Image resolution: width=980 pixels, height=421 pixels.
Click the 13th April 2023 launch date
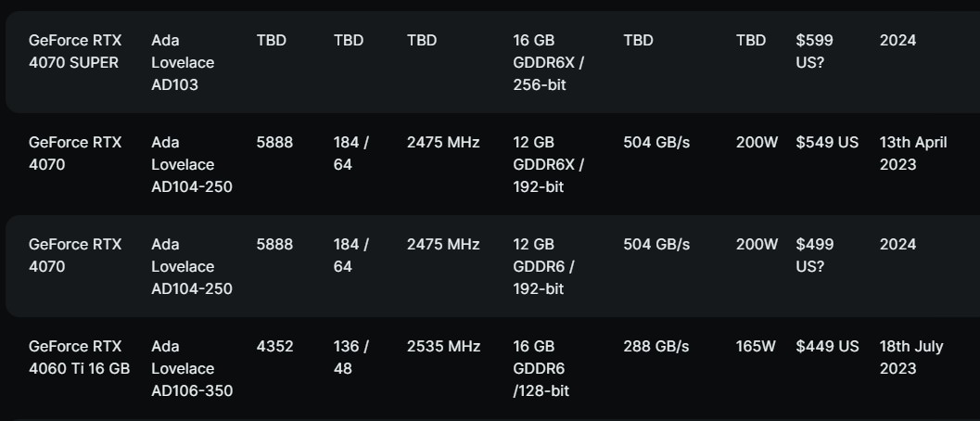pyautogui.click(x=913, y=153)
